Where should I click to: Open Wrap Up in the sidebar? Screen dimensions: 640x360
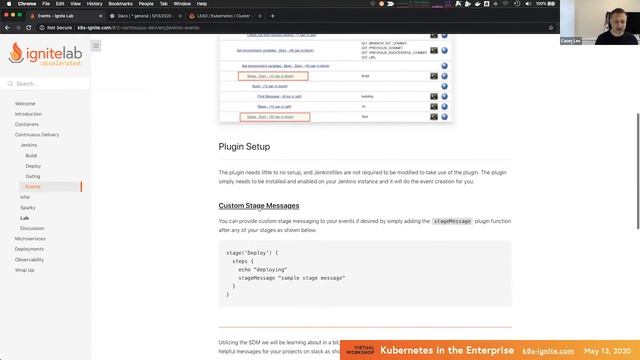[24, 270]
